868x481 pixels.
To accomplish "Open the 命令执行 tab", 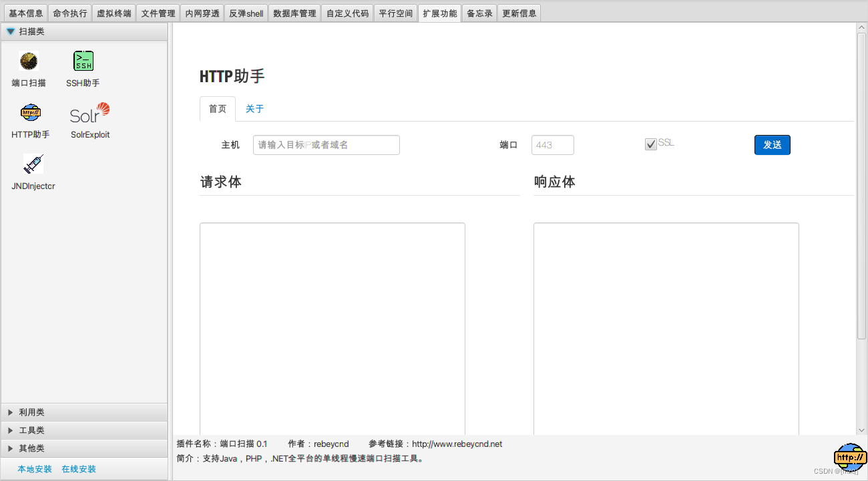I will pos(70,13).
